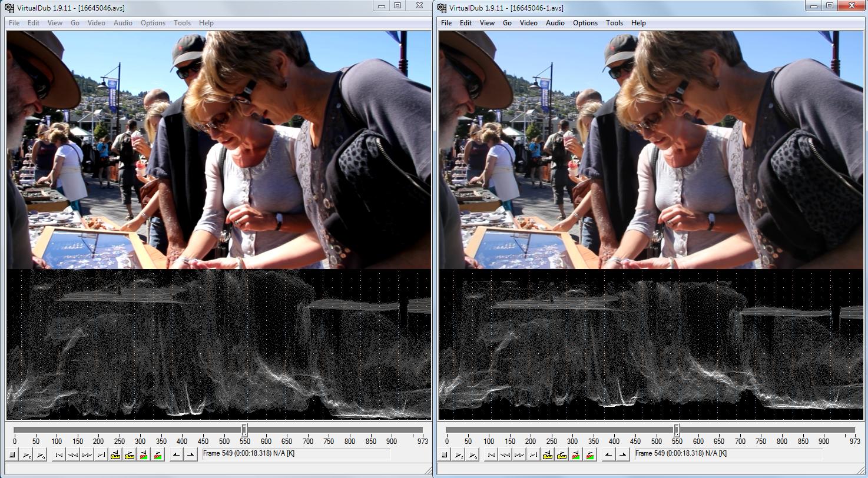Screen dimensions: 868x478
Task: Click the Frame 549 status field, right window
Action: click(728, 454)
